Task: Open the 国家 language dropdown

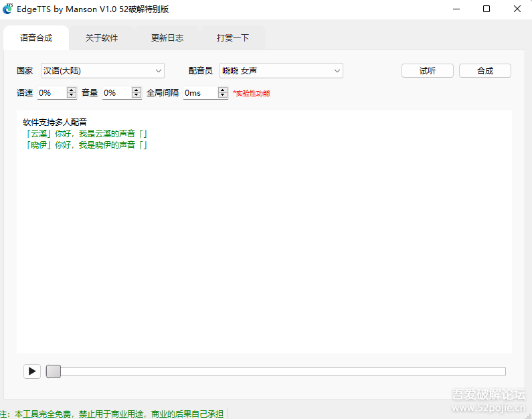Action: (x=102, y=71)
